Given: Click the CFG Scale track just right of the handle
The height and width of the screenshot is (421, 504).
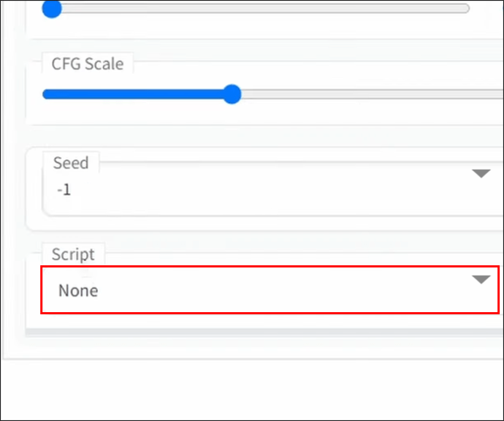Looking at the screenshot, I should click(252, 94).
